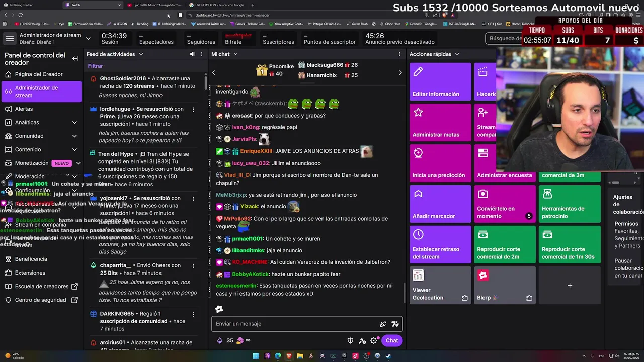Toggle pin on Viewer Geolocation tile
This screenshot has width=644, height=362.
point(464,298)
